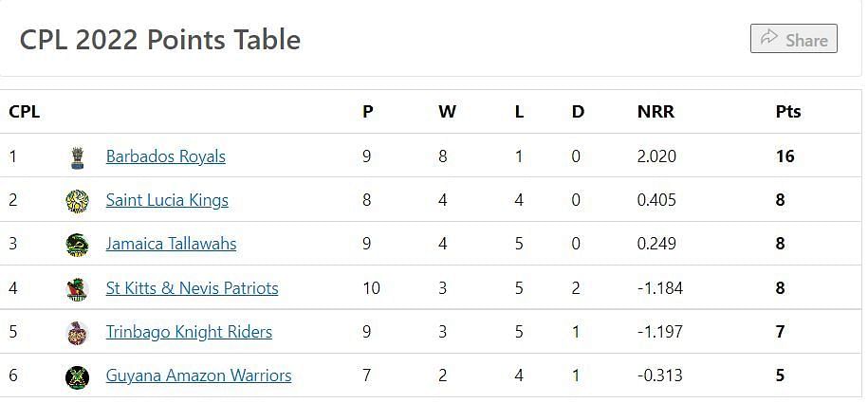Click Barbados Royals points value 16
Screen dimensions: 868x403
pos(785,156)
